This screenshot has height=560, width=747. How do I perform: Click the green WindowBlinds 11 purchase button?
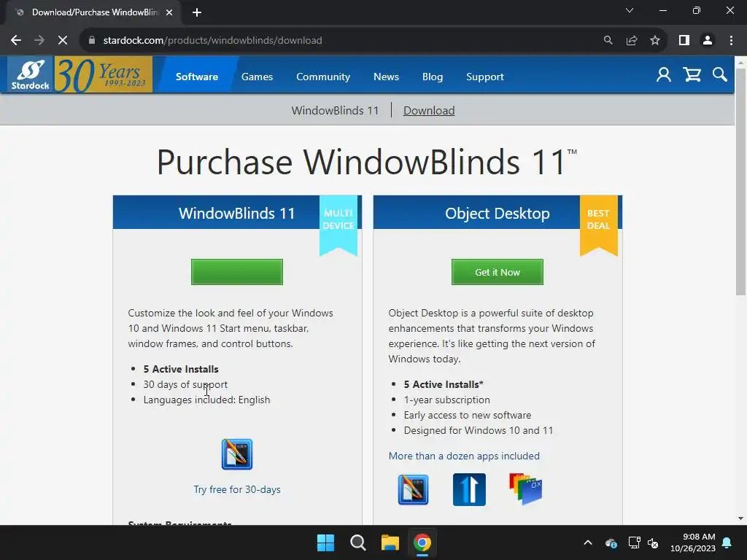coord(237,272)
